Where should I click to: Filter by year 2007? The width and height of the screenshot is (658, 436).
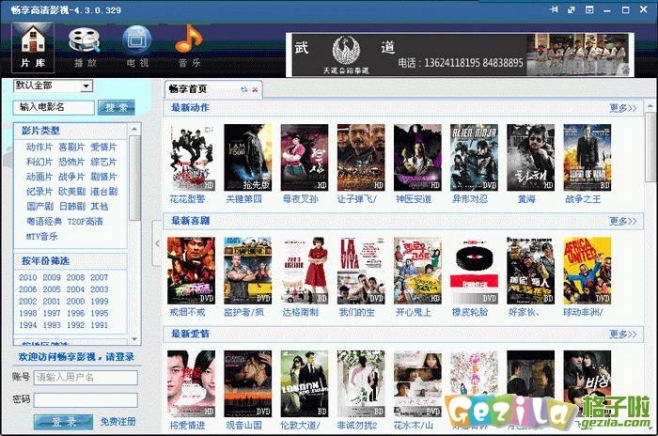(x=99, y=277)
